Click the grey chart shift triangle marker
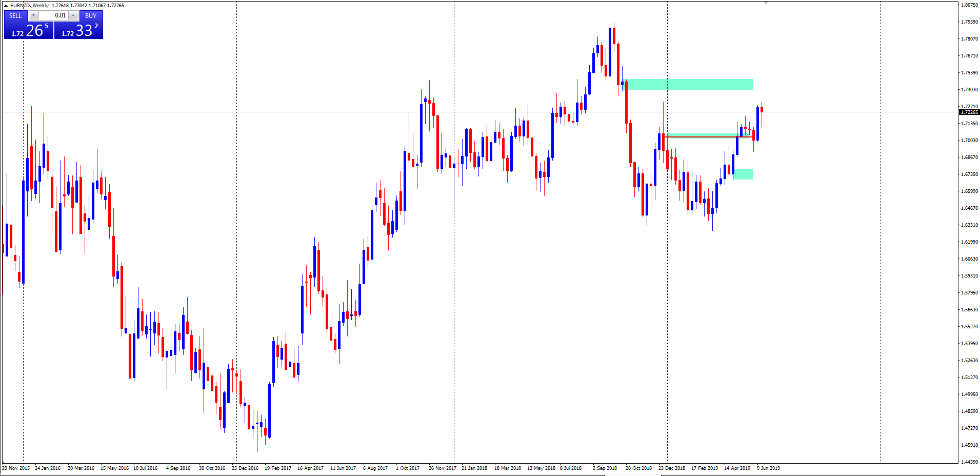 (766, 3)
